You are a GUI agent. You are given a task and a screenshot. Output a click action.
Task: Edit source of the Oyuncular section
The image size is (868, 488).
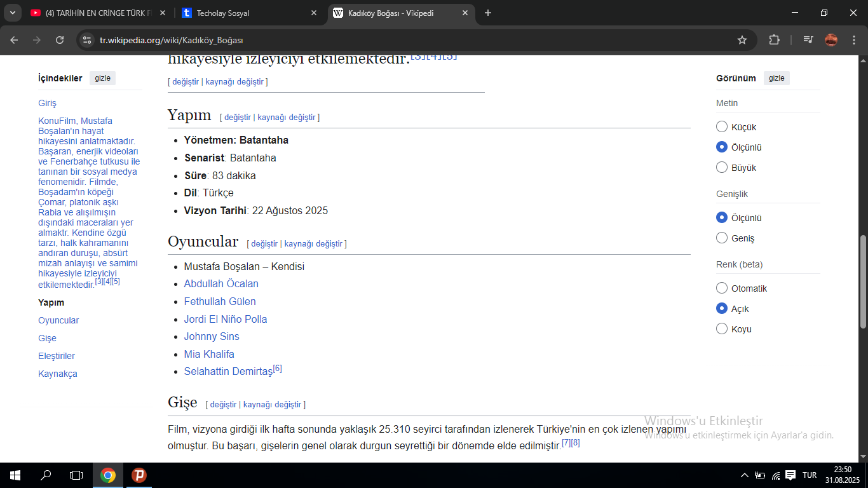pyautogui.click(x=313, y=243)
